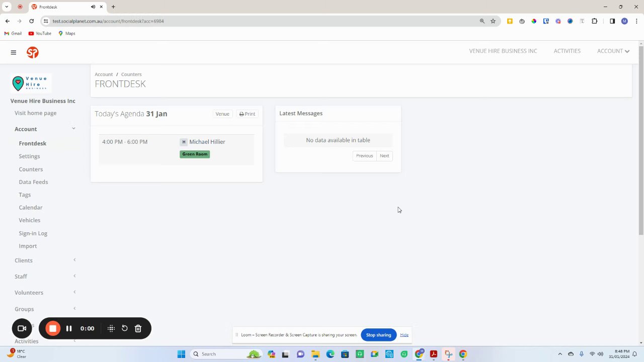
Task: Launch Microsoft Edge from taskbar
Action: pyautogui.click(x=330, y=354)
